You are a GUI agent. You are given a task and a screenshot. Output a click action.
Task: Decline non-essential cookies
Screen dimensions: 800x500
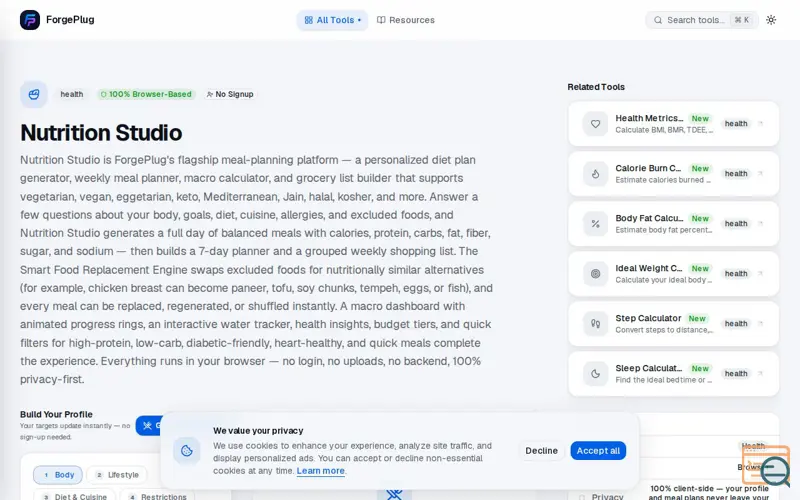pos(541,451)
